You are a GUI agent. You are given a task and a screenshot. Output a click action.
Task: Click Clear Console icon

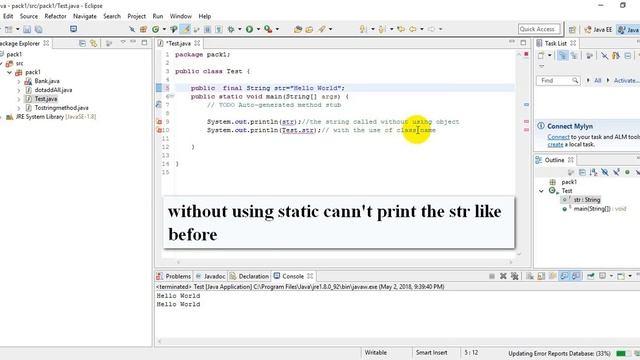[x=530, y=276]
